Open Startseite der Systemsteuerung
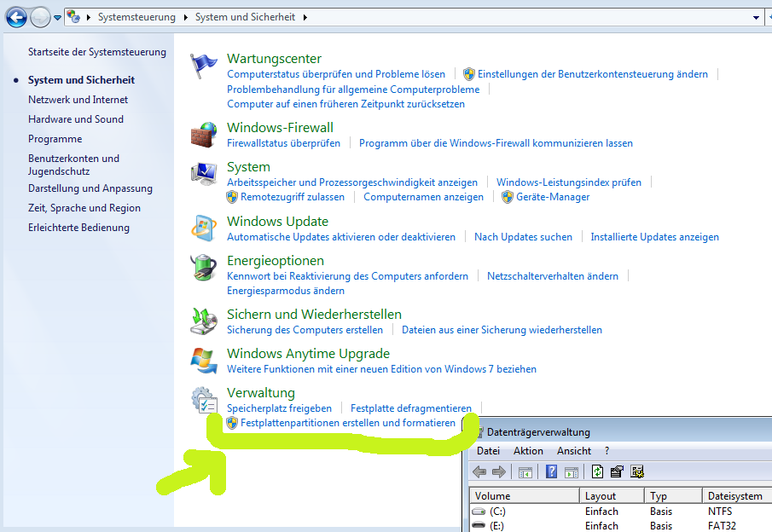This screenshot has height=532, width=772. click(x=97, y=52)
